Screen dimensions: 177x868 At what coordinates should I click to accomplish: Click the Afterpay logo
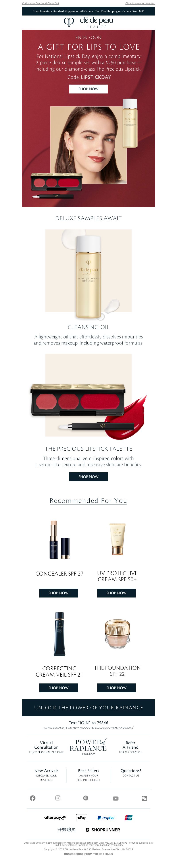click(x=55, y=817)
